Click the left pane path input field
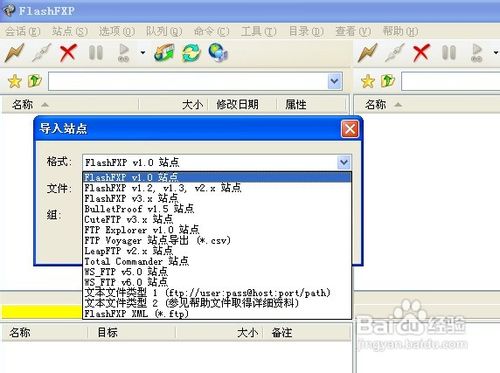The height and width of the screenshot is (373, 500). 188,81
